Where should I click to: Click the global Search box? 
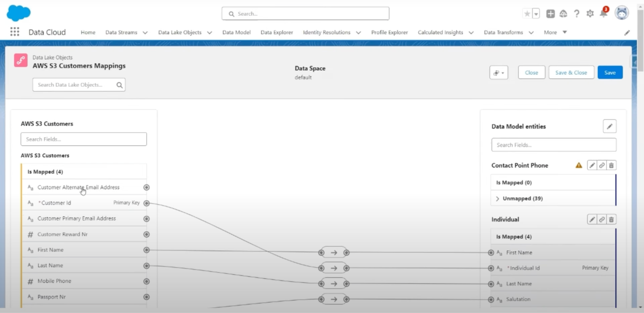tap(305, 14)
